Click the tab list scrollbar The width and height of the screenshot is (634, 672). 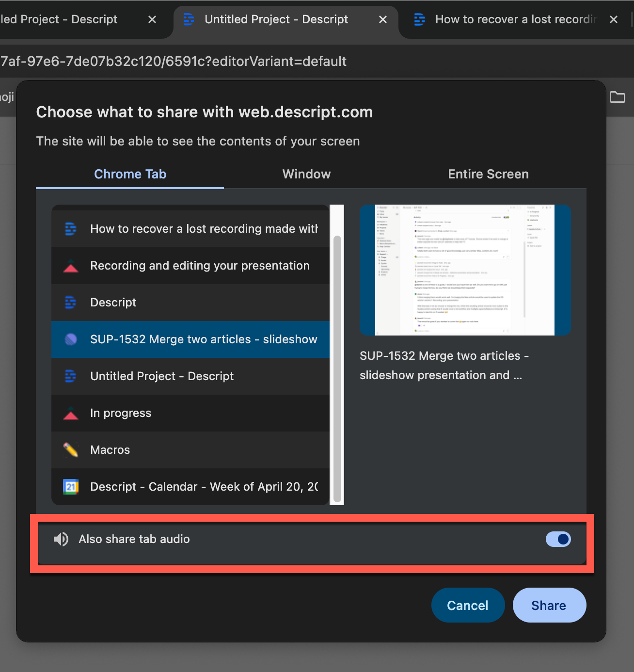(337, 369)
